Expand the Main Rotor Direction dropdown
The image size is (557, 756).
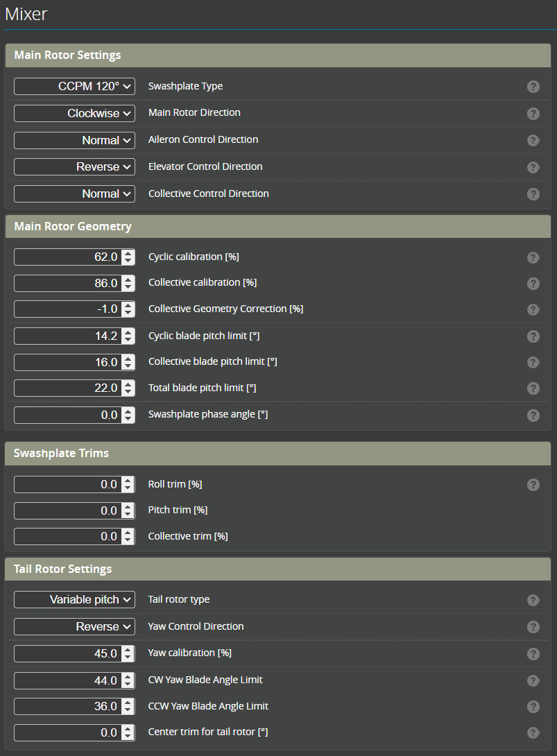(74, 113)
